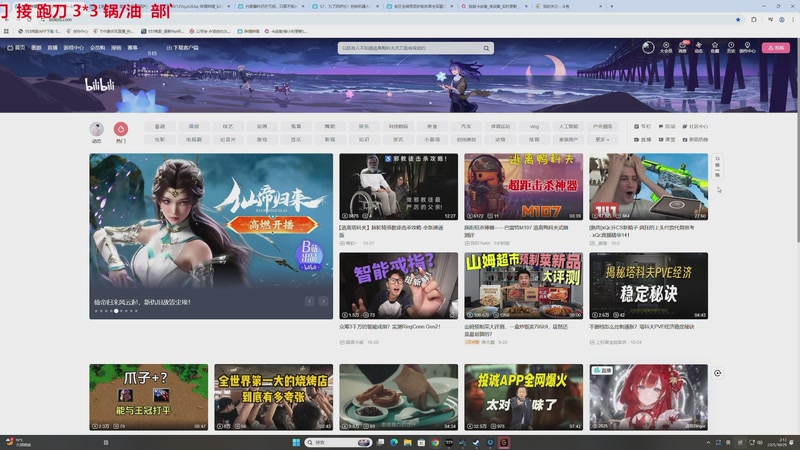Screen dimensions: 800x450
Task: Open the user avatar in header
Action: click(x=648, y=47)
